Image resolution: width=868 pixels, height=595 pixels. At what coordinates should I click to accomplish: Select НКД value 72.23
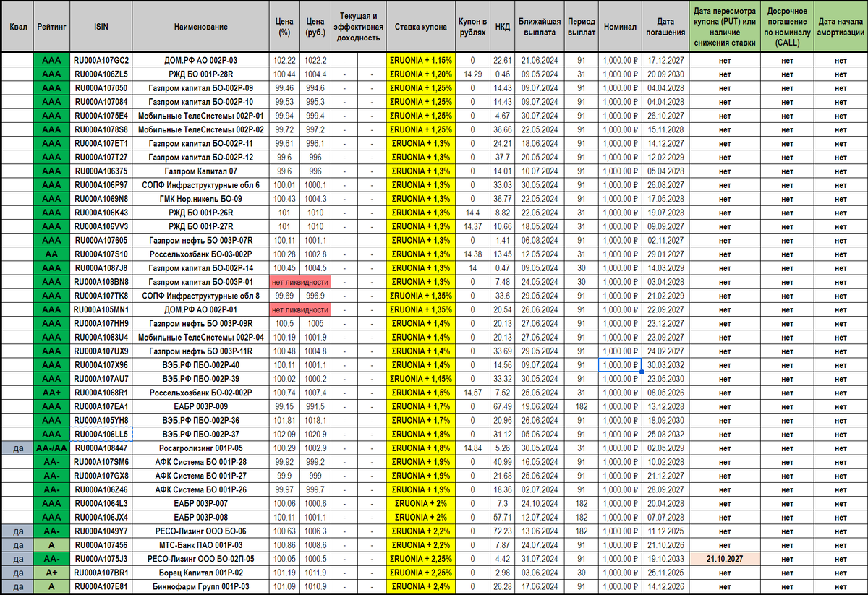501,531
